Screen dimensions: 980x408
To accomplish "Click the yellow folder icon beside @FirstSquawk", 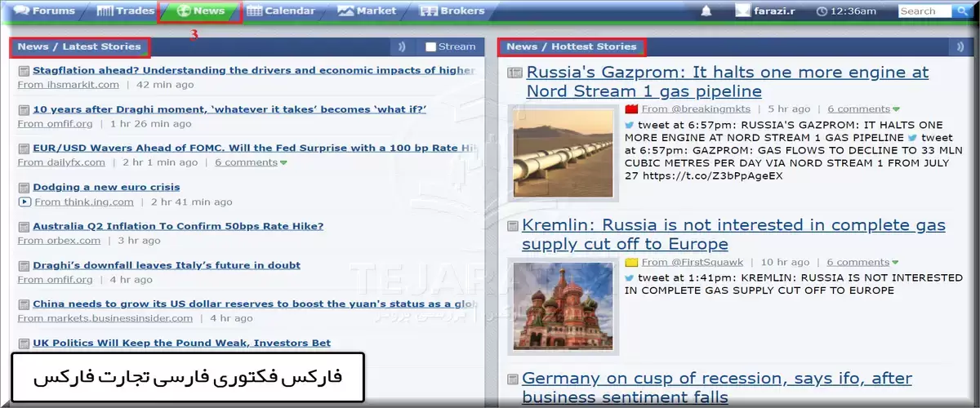I will 631,263.
